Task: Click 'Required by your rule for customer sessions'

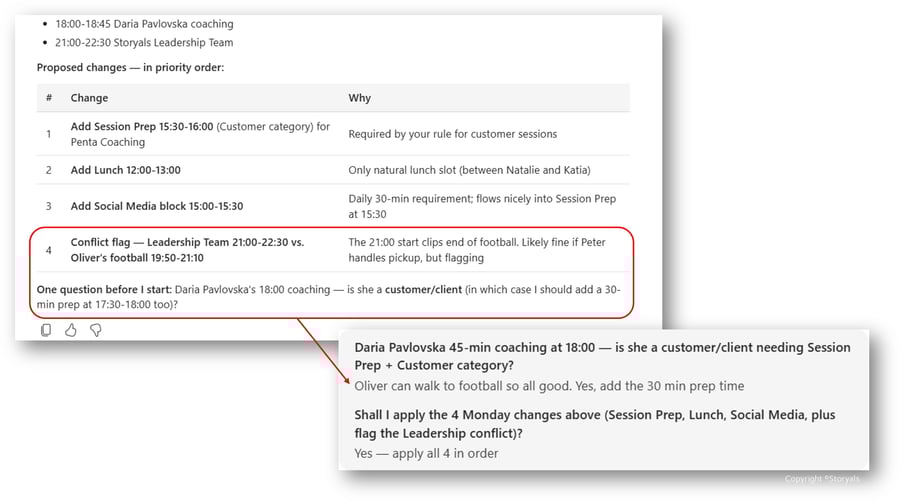Action: pyautogui.click(x=452, y=134)
